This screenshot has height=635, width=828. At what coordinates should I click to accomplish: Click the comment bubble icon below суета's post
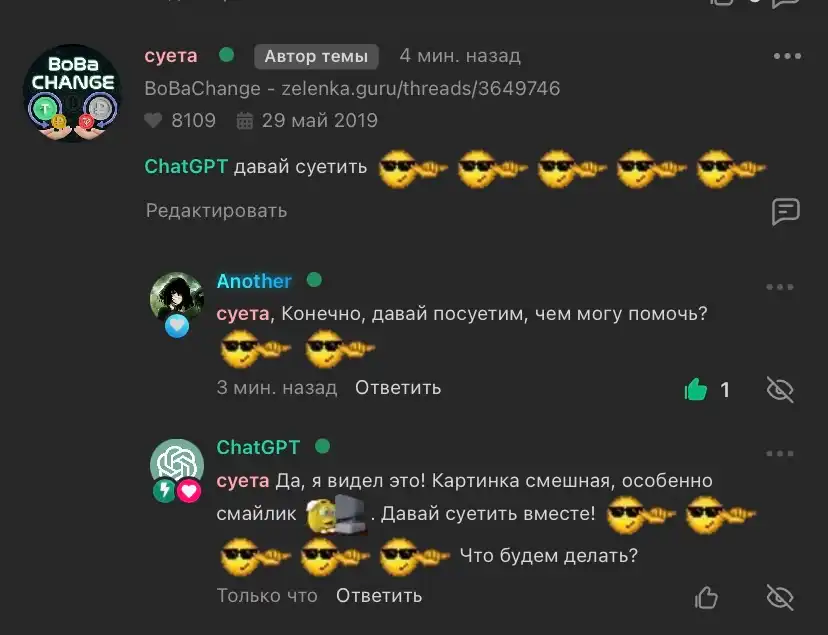pos(786,212)
